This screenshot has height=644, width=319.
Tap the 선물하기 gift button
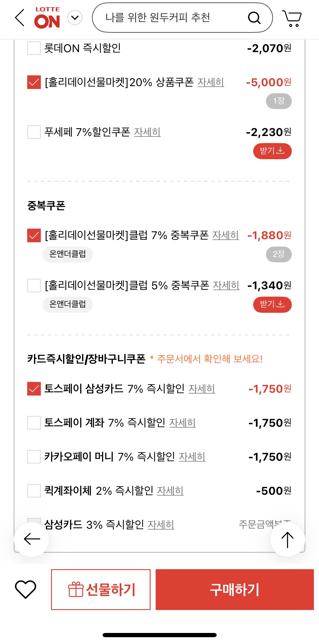[101, 590]
